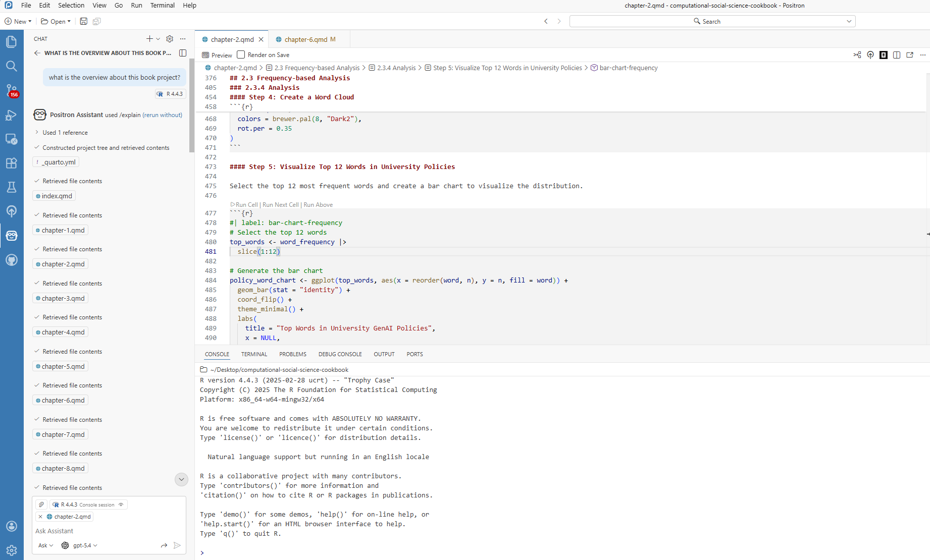Click the attach context paperclip icon
This screenshot has width=930, height=560.
(x=41, y=505)
